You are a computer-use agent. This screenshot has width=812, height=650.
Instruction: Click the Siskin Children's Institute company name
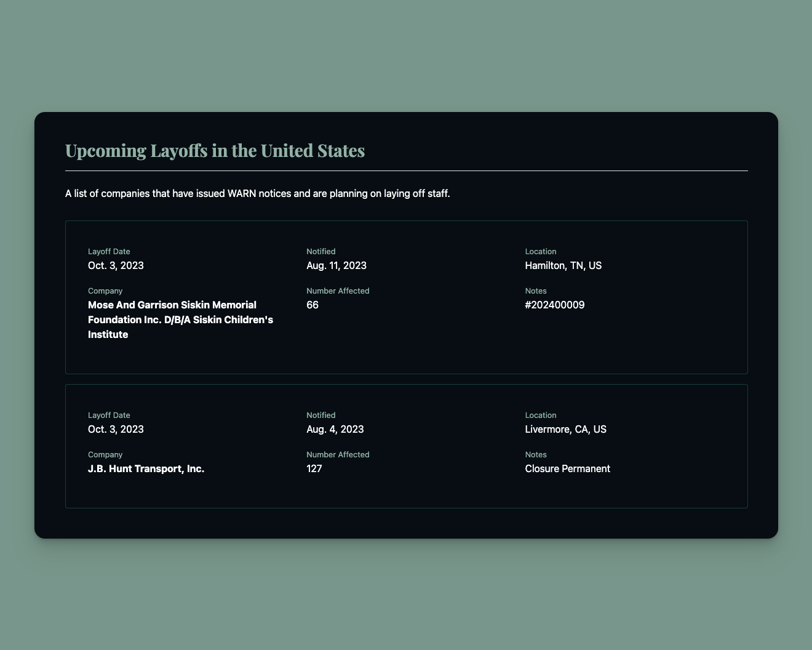point(181,320)
